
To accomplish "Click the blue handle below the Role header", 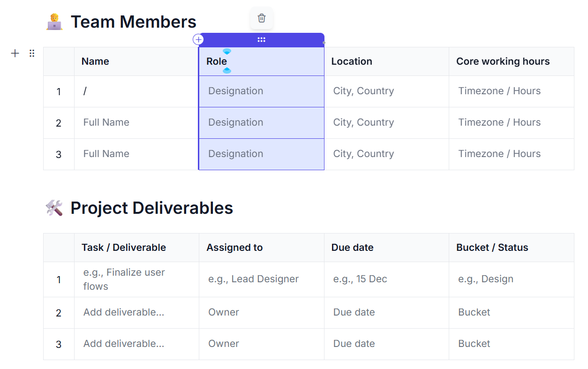I will pyautogui.click(x=227, y=70).
